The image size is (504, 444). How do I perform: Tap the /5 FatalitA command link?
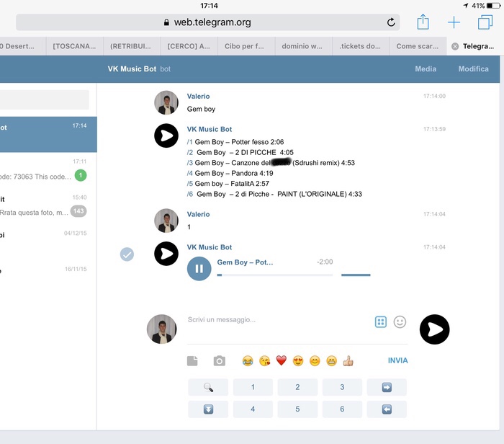190,183
